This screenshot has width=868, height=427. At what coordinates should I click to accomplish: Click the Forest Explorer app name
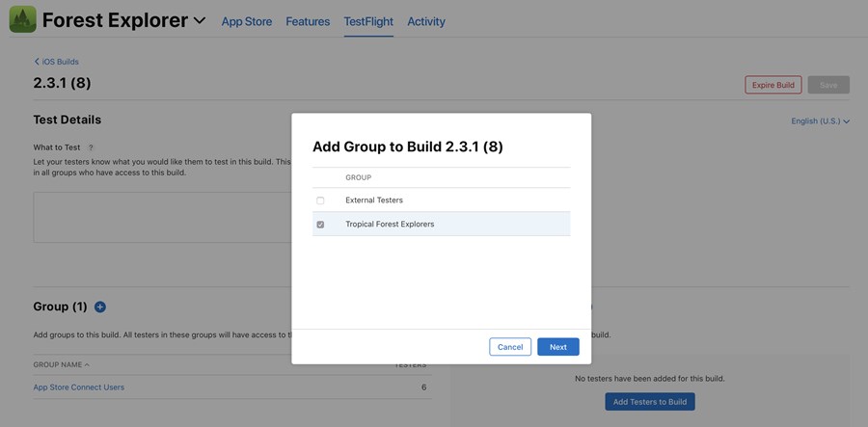tap(115, 20)
